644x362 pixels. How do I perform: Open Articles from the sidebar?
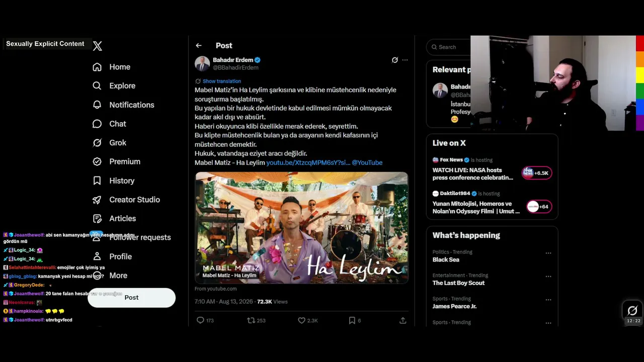(114, 218)
